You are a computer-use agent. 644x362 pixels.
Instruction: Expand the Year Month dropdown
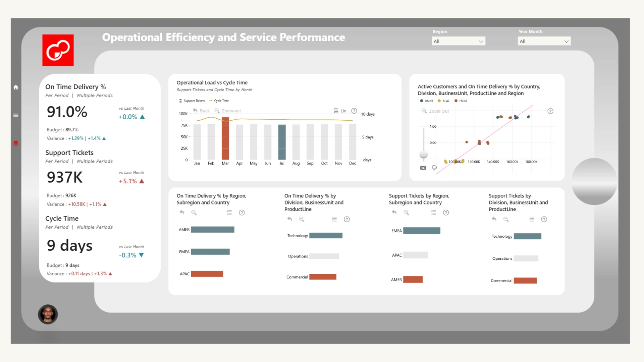click(544, 41)
